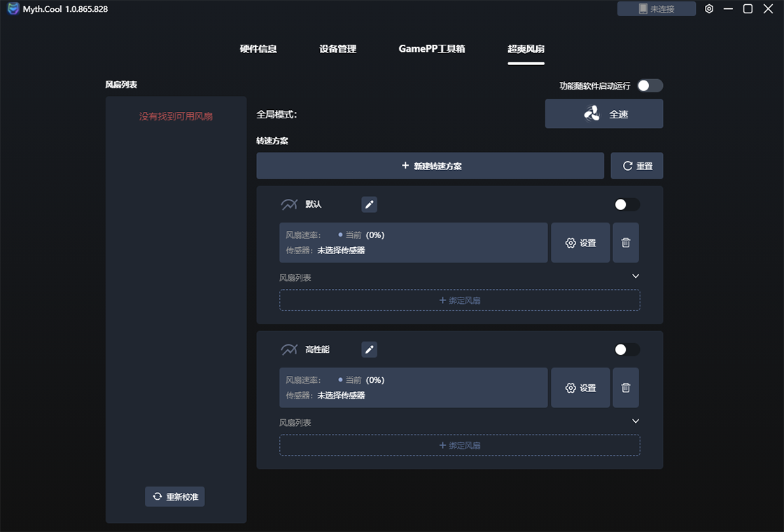Image resolution: width=784 pixels, height=532 pixels.
Task: Switch to the 硬件信息 tab
Action: 258,49
